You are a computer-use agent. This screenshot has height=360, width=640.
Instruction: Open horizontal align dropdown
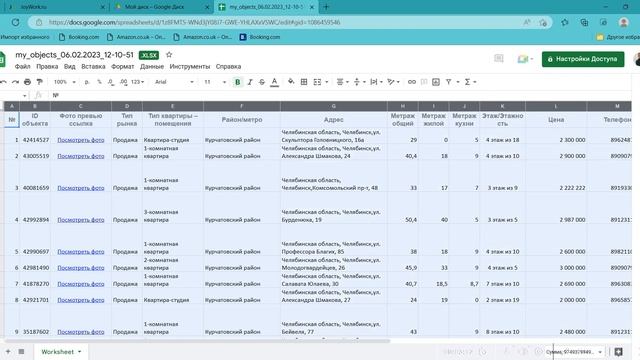[342, 82]
